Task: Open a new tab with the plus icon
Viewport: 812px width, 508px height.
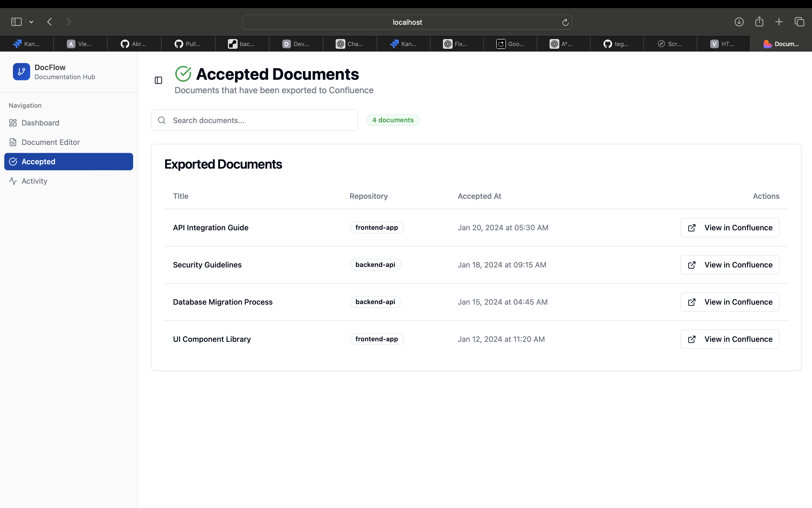Action: coord(779,22)
